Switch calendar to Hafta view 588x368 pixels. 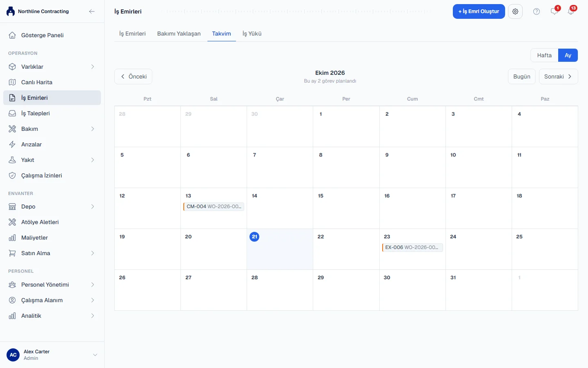(x=544, y=55)
